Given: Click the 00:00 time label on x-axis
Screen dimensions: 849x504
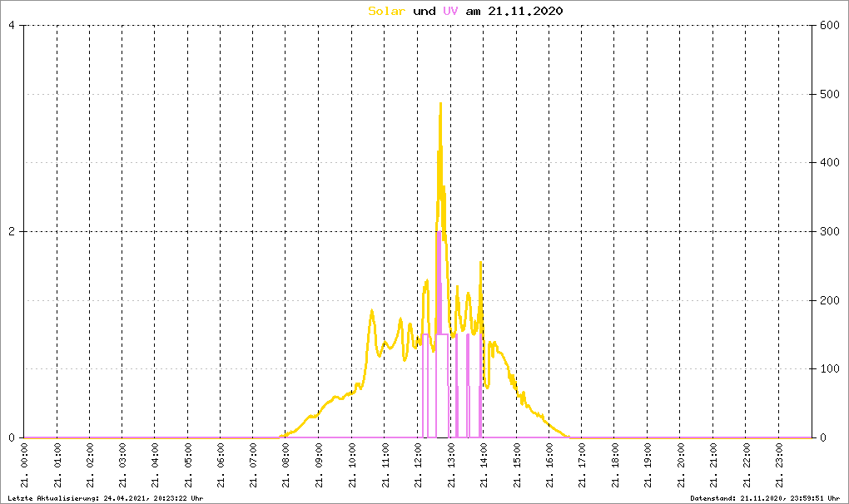Looking at the screenshot, I should coord(25,467).
